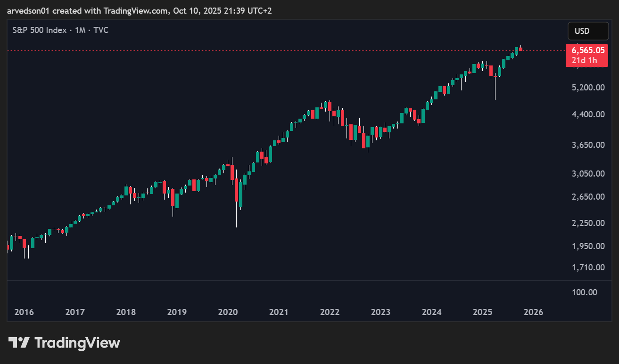Click the 1,950.00 price axis label

click(588, 246)
